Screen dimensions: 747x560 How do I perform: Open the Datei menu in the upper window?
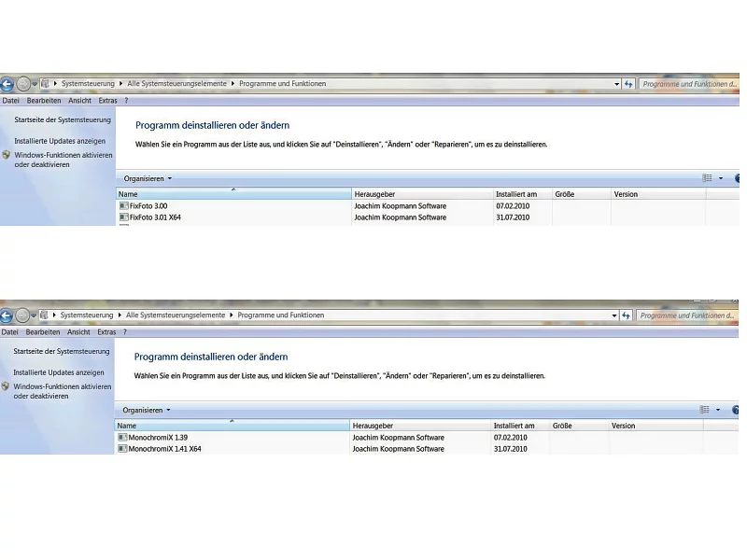pos(11,101)
